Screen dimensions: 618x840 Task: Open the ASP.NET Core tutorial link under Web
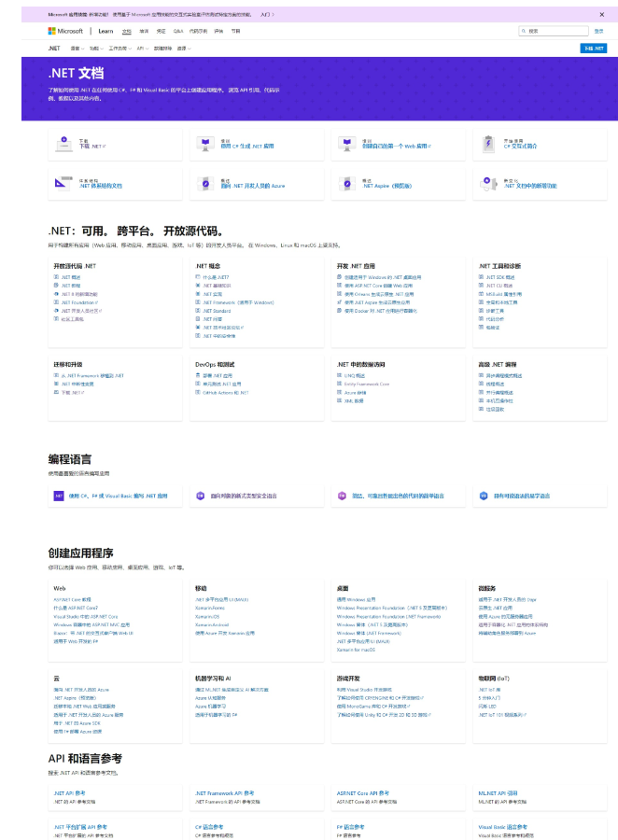tap(73, 599)
